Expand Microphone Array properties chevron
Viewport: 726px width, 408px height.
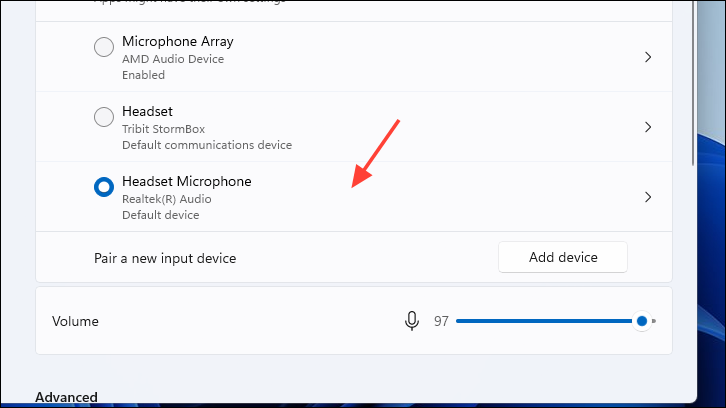(648, 57)
